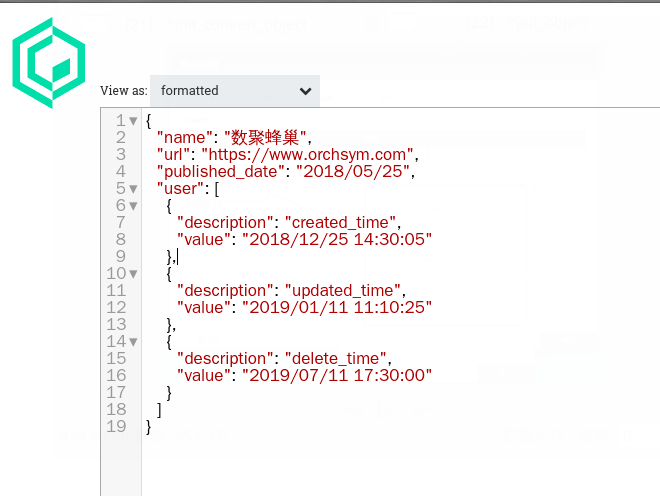Place cursor in the "https://www.orchsym.com" value
The image size is (660, 496).
click(x=307, y=155)
